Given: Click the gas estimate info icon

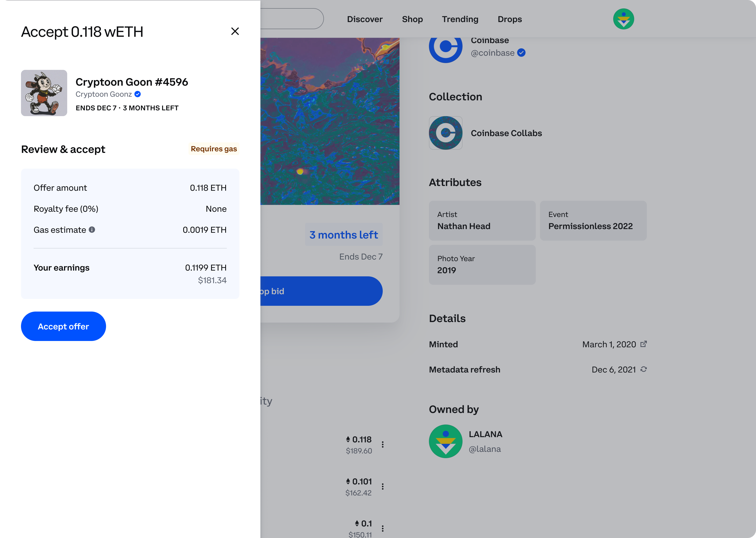Looking at the screenshot, I should [92, 230].
